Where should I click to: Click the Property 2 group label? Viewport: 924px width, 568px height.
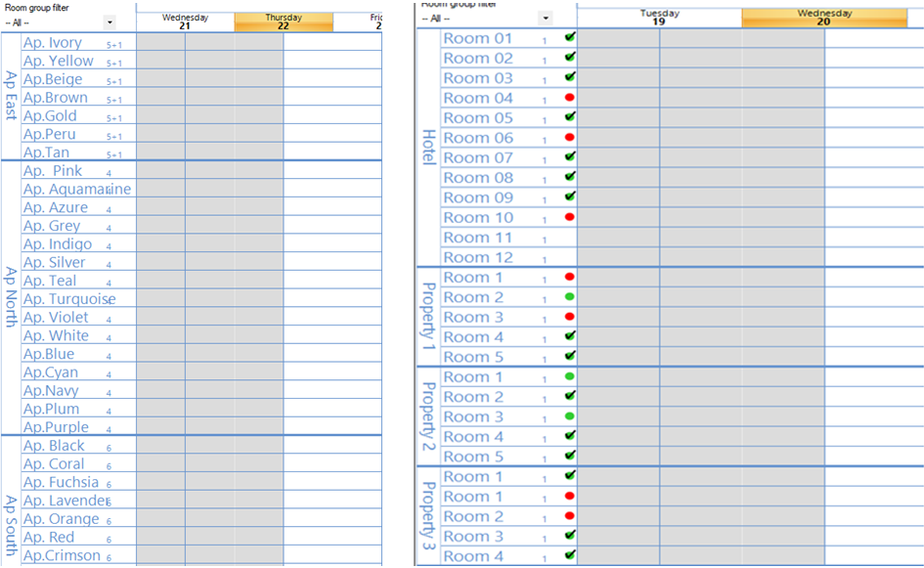pyautogui.click(x=429, y=416)
